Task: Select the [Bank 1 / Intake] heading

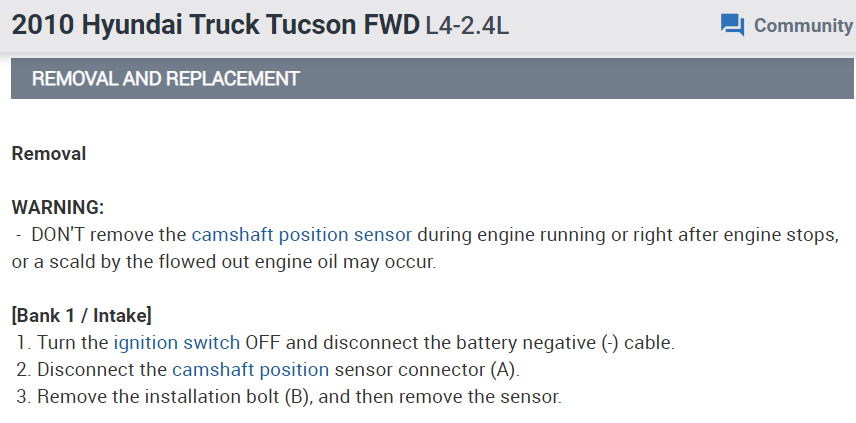Action: coord(81,316)
